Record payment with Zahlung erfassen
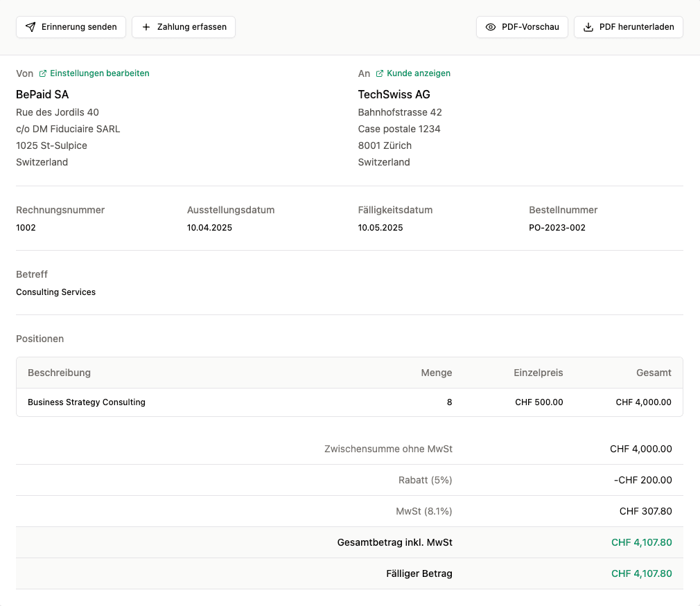The image size is (700, 606). 184,27
